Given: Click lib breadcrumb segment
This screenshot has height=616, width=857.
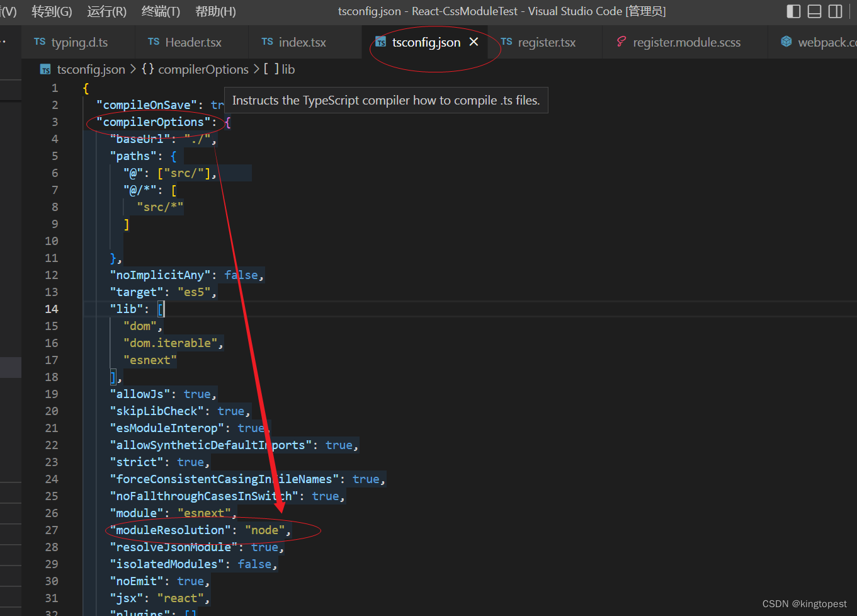Looking at the screenshot, I should click(288, 69).
